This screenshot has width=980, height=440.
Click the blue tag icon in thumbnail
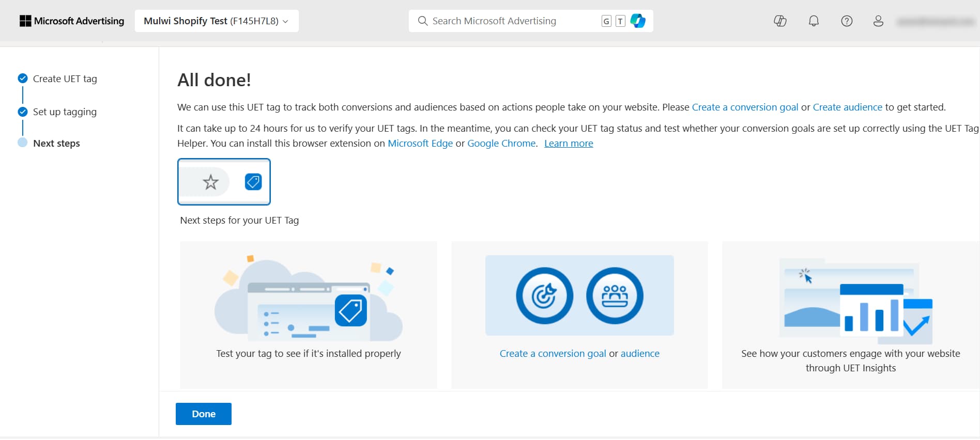pyautogui.click(x=253, y=182)
